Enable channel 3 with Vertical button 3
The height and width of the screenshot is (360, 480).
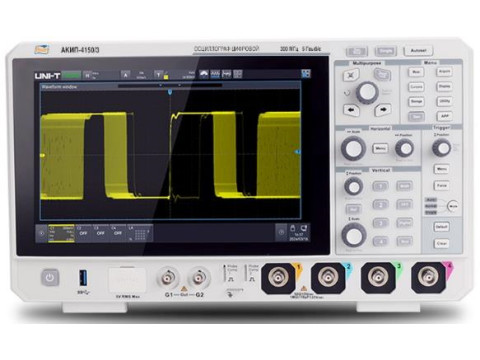click(380, 223)
